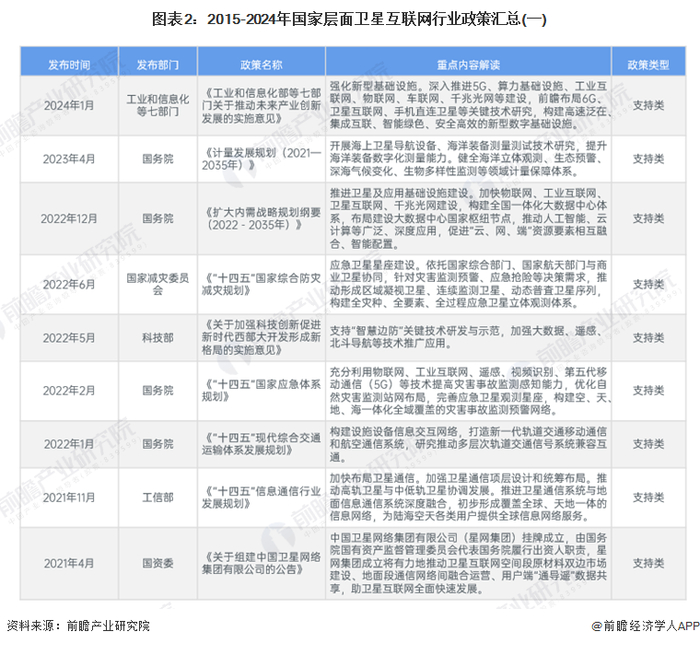Click 支持类 in the 2022年5月 row

[x=648, y=338]
